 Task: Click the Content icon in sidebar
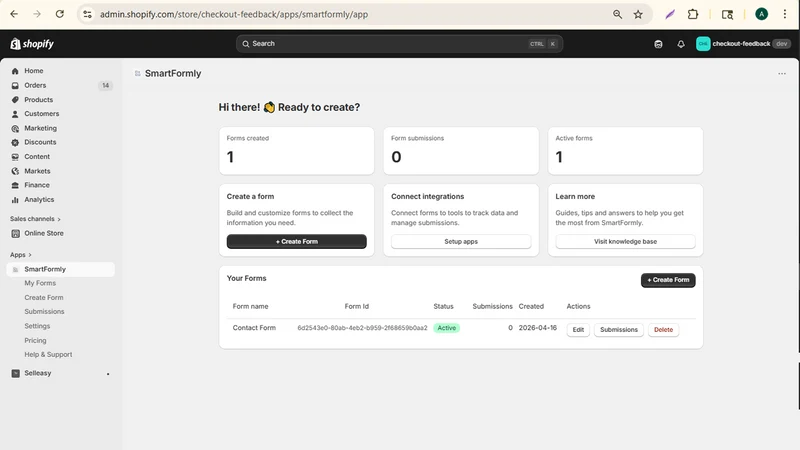tap(15, 157)
